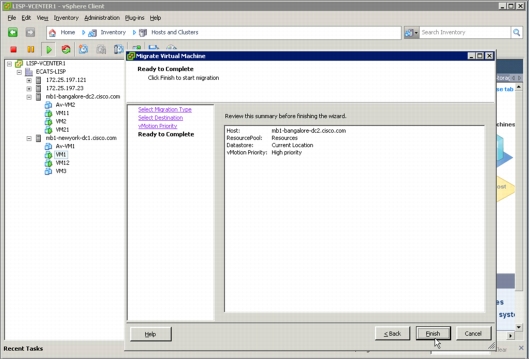Image resolution: width=530 pixels, height=360 pixels.
Task: Click the arrow after Inventory in breadcrumb
Action: pos(134,32)
